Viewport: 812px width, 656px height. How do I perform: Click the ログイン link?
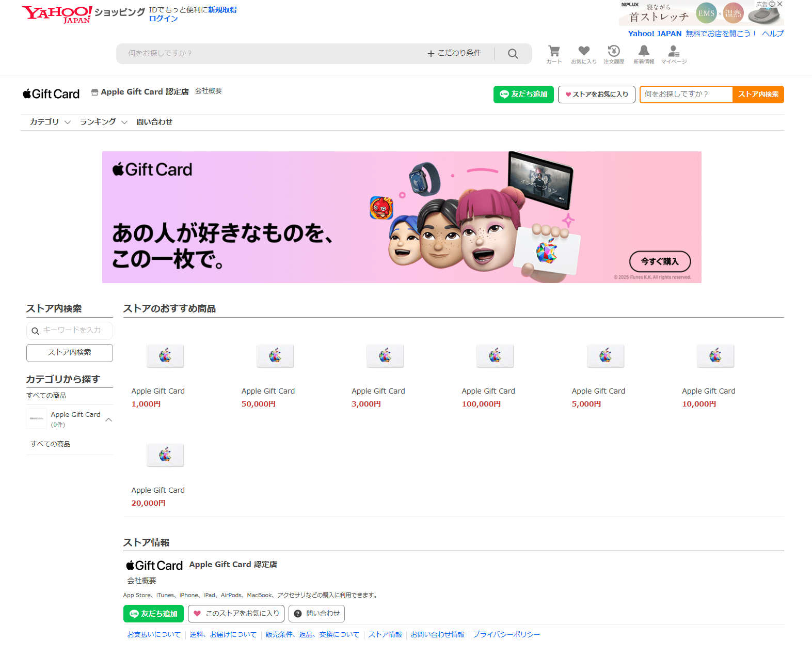click(x=163, y=19)
